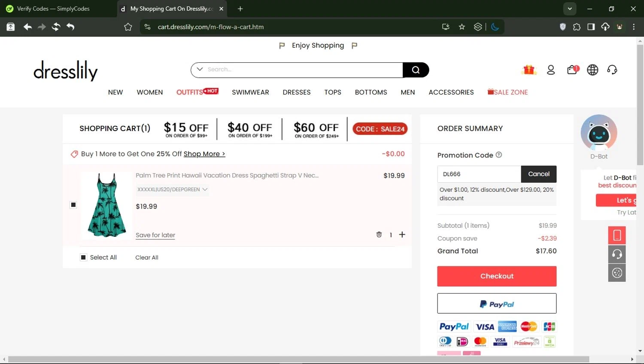Open the headset customer support icon in header
644x364 pixels.
612,70
